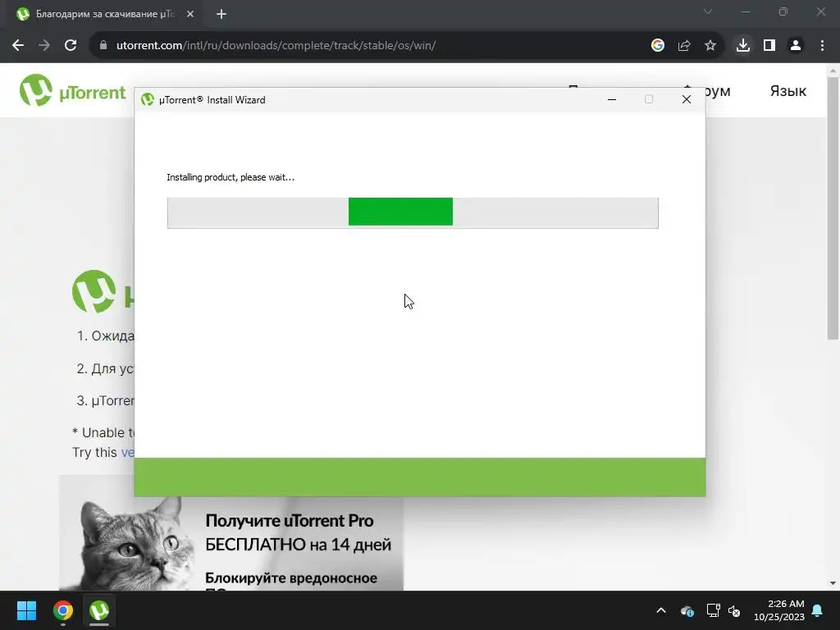840x630 pixels.
Task: Open the Chrome tab search chevron
Action: 708,11
